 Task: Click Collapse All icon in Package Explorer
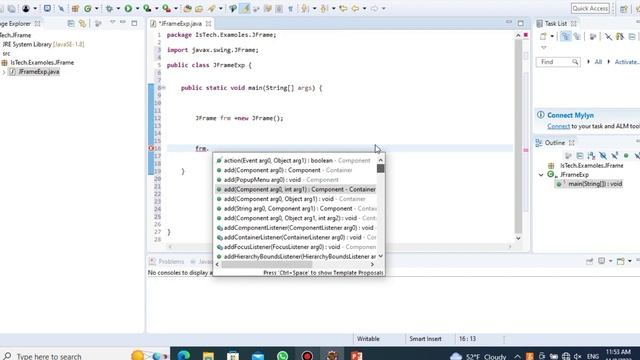pos(71,24)
